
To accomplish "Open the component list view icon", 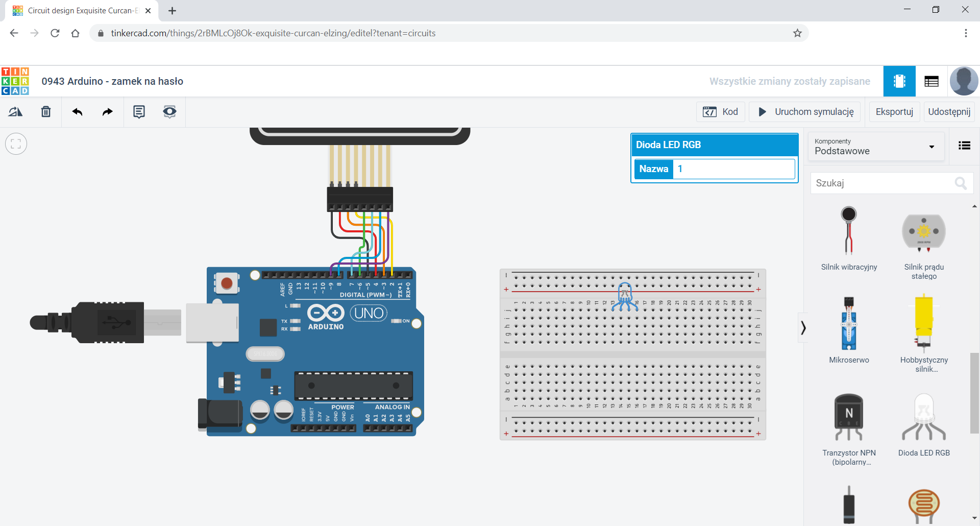I will point(964,146).
